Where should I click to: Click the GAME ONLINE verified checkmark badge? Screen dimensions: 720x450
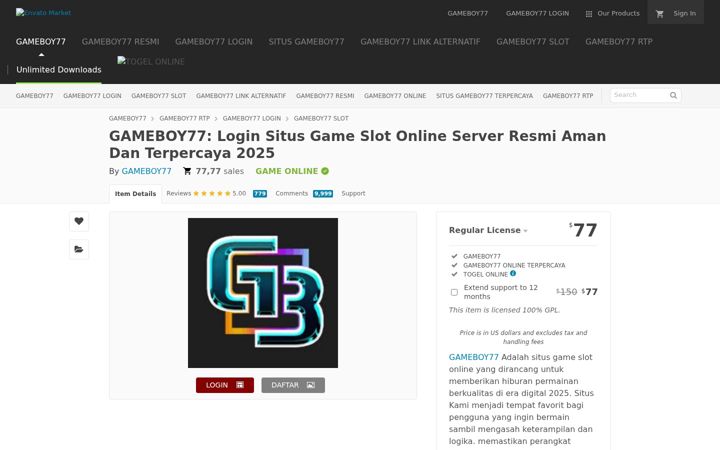325,171
